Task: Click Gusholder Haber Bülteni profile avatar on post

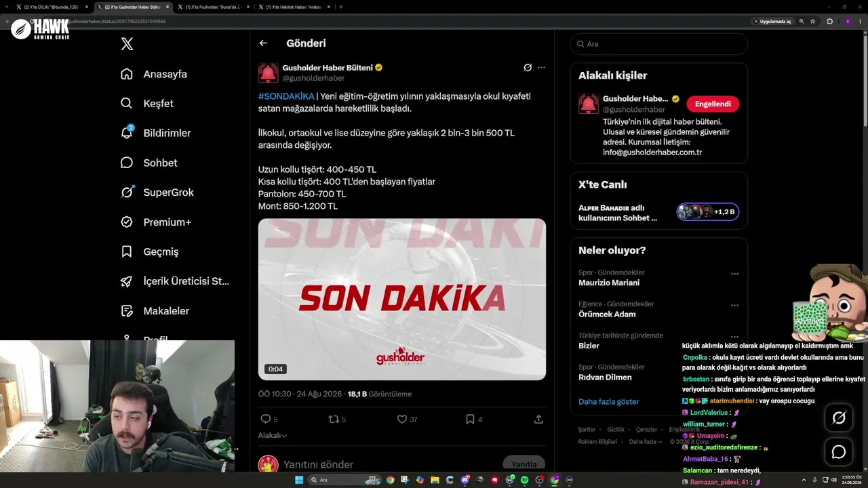Action: (x=268, y=73)
